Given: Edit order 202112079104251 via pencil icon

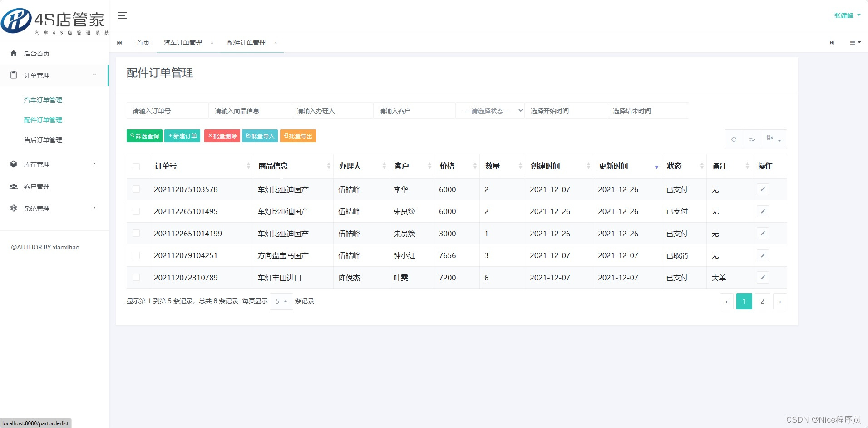Looking at the screenshot, I should pyautogui.click(x=763, y=255).
